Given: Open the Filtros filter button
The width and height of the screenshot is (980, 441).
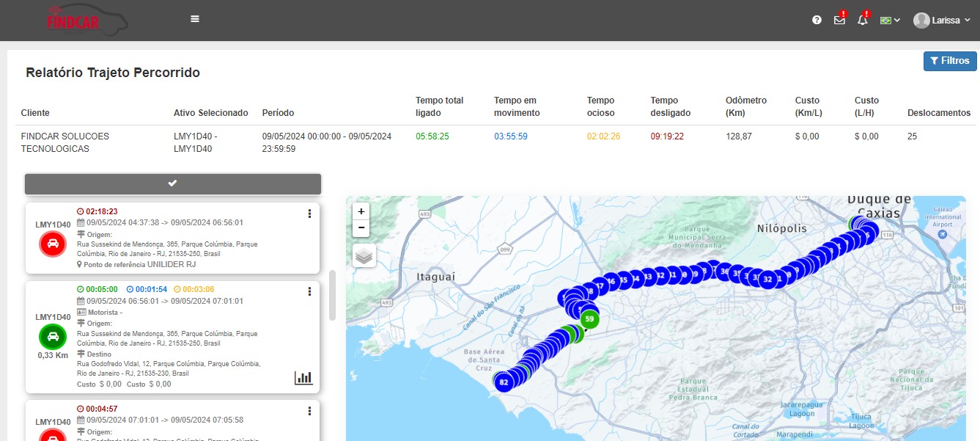Looking at the screenshot, I should coord(950,61).
